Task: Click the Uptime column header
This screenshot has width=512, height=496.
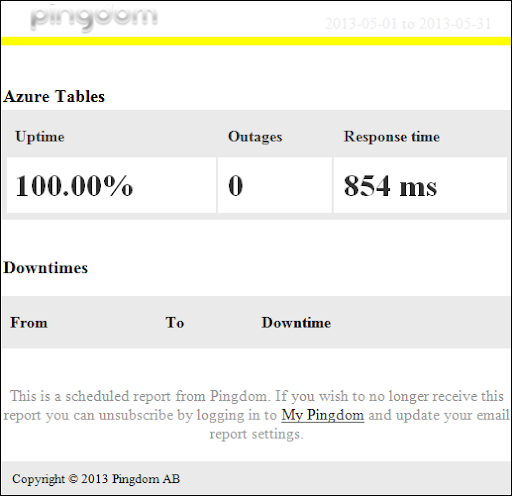Action: [x=40, y=137]
